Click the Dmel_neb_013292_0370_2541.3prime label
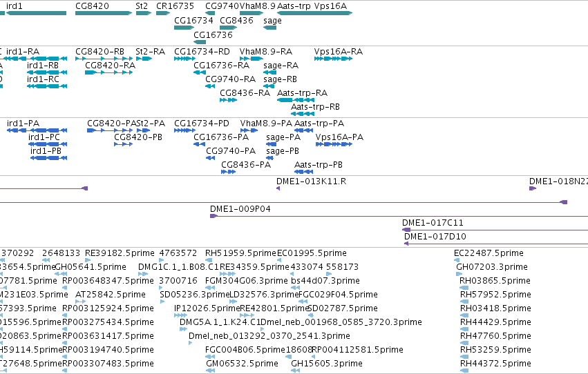This screenshot has height=374, width=588. tap(269, 336)
